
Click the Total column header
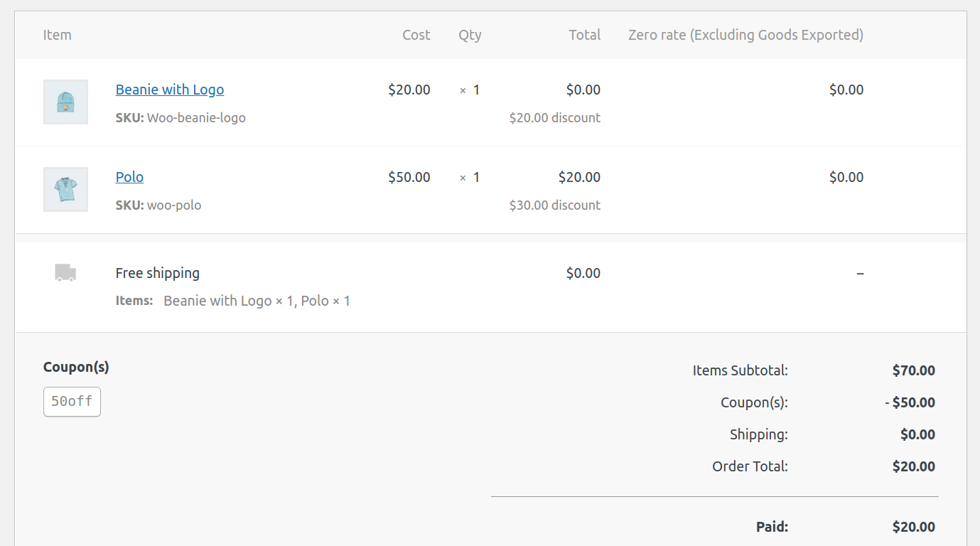tap(585, 35)
